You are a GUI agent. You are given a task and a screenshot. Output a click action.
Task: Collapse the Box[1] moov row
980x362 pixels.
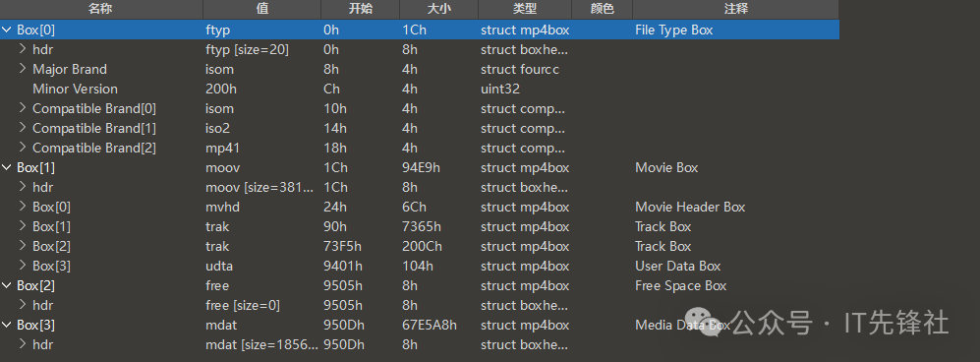tap(7, 167)
